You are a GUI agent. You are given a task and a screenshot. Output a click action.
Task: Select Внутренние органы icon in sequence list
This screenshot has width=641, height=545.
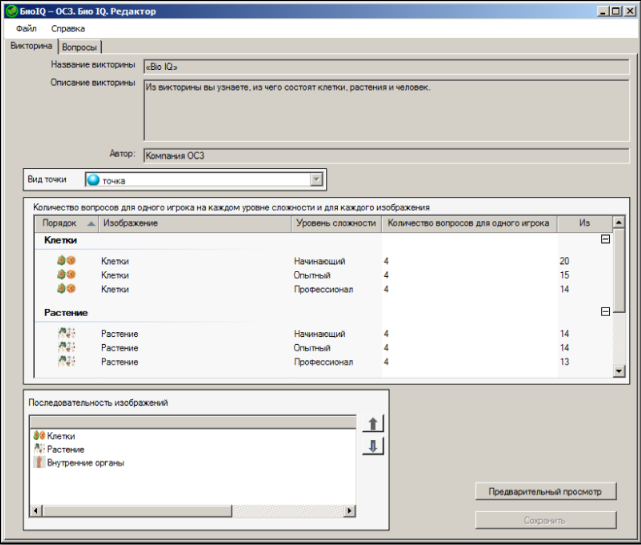(x=39, y=463)
